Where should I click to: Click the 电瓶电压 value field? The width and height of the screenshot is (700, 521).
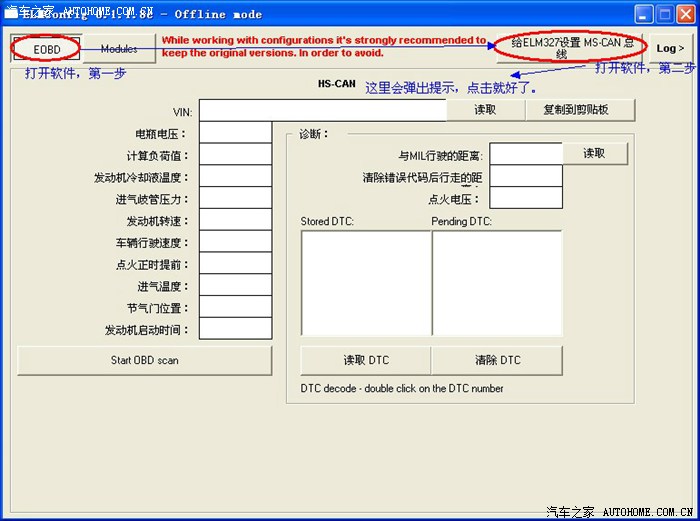[x=235, y=133]
